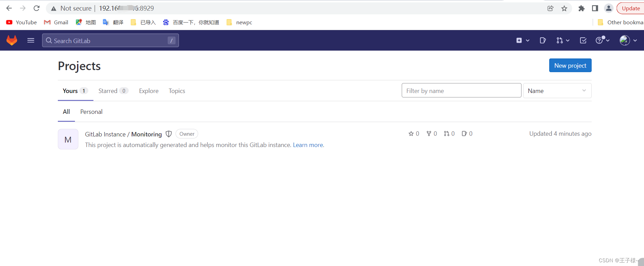Image resolution: width=644 pixels, height=266 pixels.
Task: Follow the Learn more link
Action: (x=308, y=145)
